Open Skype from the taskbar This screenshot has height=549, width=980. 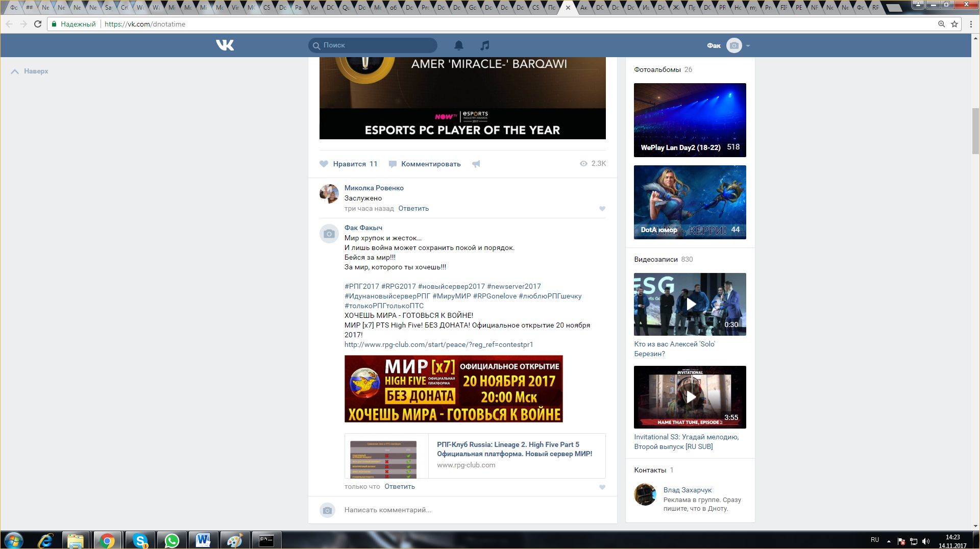140,540
